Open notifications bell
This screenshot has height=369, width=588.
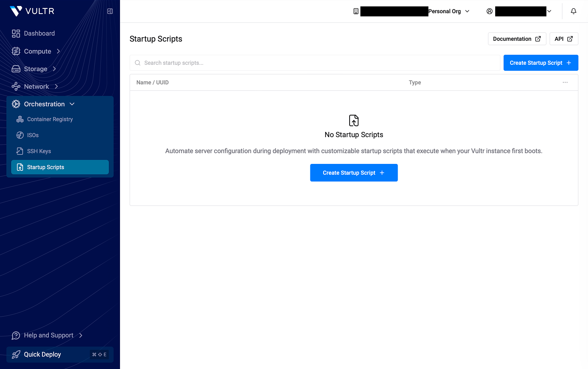(574, 11)
